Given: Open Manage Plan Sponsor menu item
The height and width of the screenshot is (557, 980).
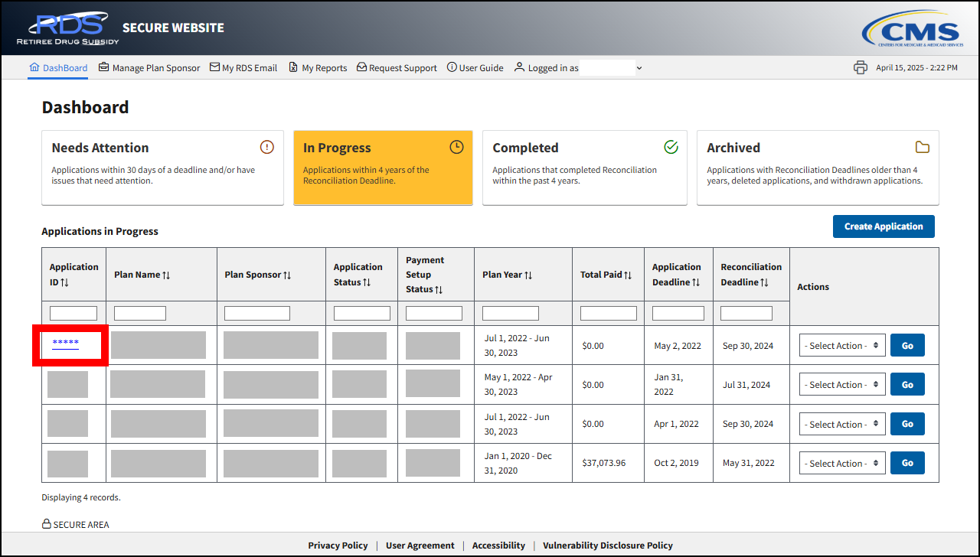Looking at the screenshot, I should (149, 68).
